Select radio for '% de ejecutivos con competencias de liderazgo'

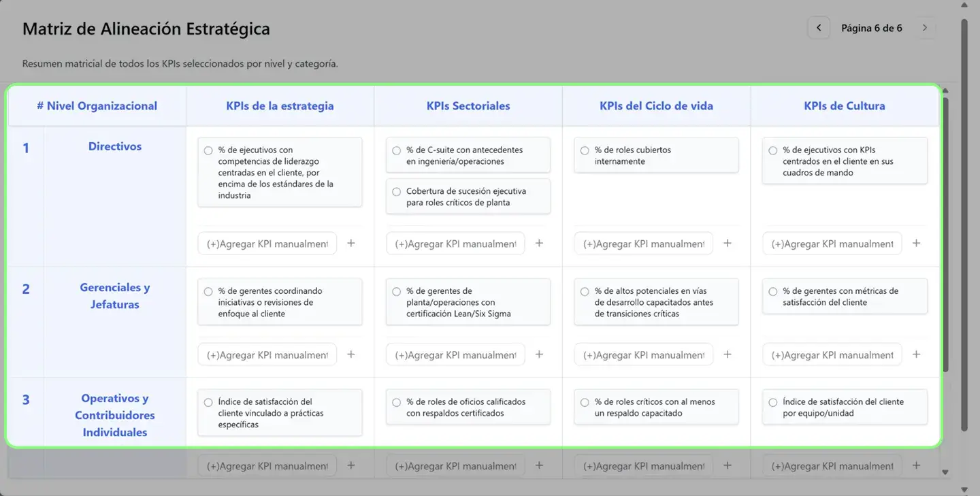point(208,150)
